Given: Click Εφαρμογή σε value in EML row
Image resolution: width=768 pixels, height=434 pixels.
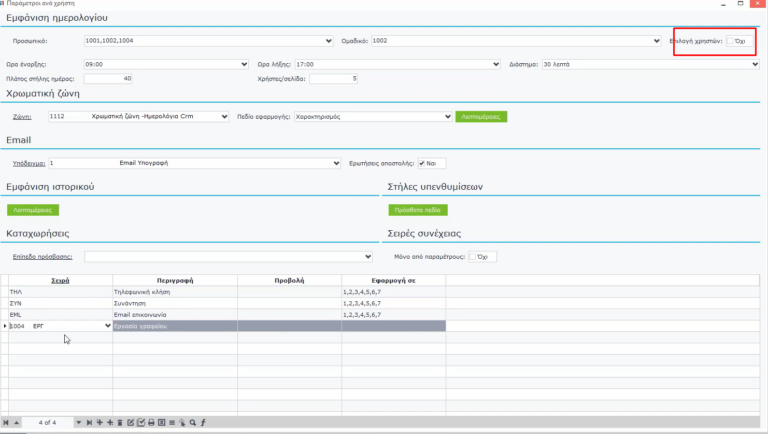Looking at the screenshot, I should tap(393, 314).
